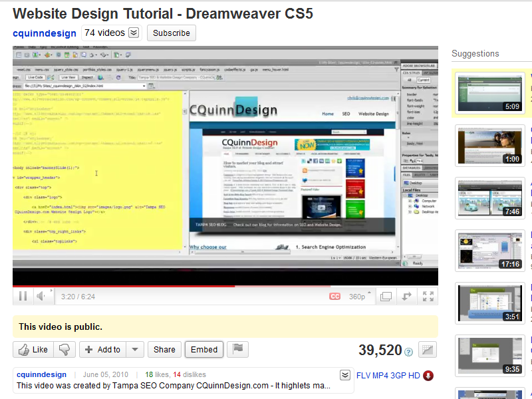The height and width of the screenshot is (399, 532).
Task: Subscribe to cquinndesign
Action: coord(172,32)
